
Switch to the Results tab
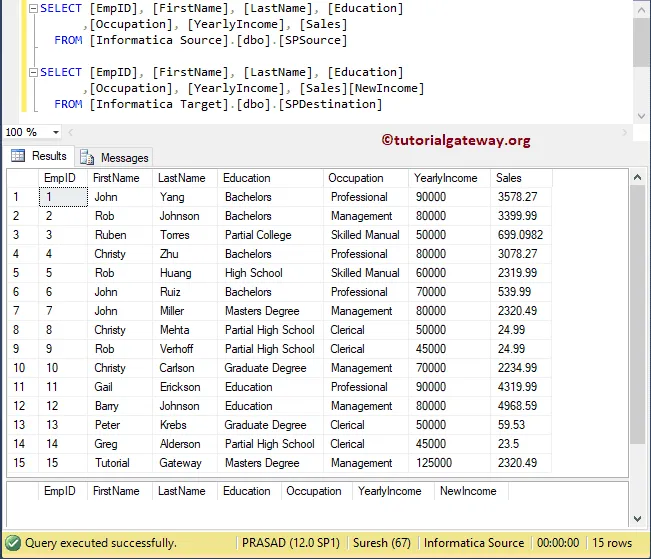[x=39, y=156]
